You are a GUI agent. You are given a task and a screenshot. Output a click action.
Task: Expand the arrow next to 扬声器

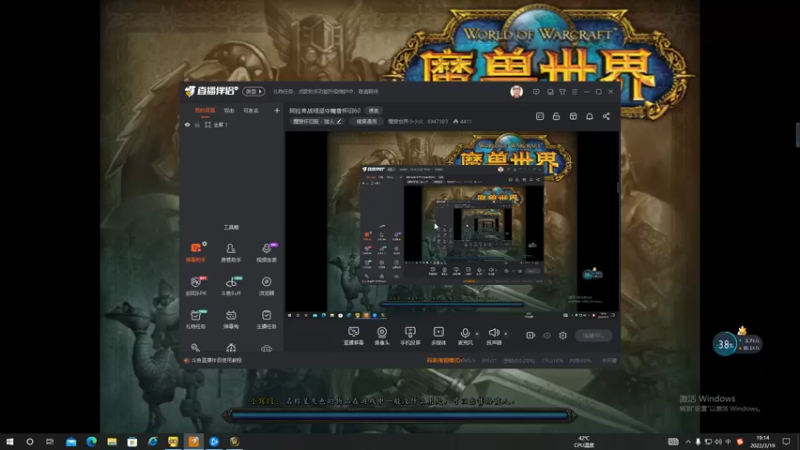click(506, 334)
